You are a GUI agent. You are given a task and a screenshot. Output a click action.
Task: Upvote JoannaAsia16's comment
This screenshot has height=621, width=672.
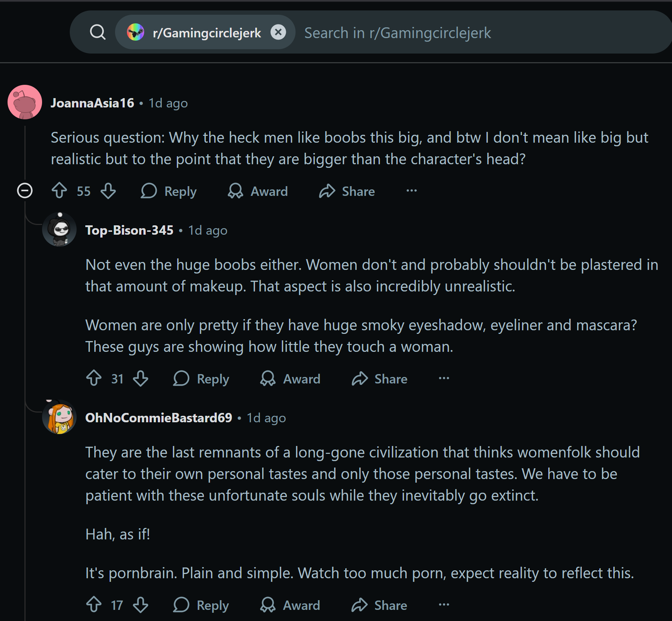click(59, 190)
